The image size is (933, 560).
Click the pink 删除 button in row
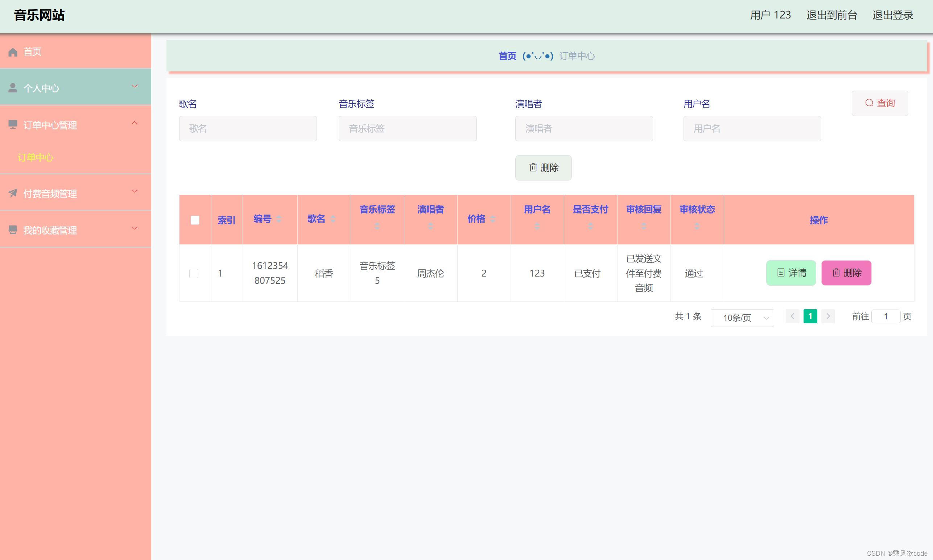pos(846,273)
